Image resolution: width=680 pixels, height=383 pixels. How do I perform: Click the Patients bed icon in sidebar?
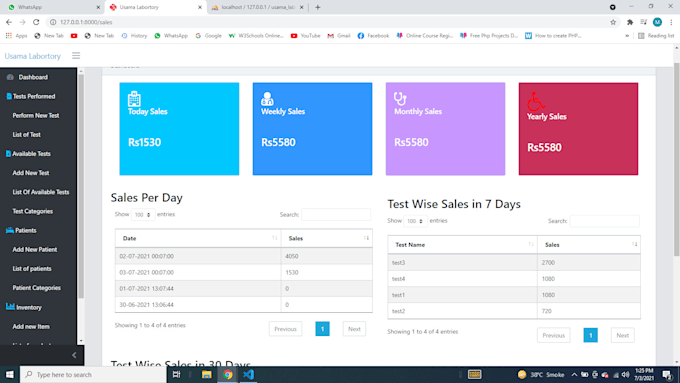[10, 230]
